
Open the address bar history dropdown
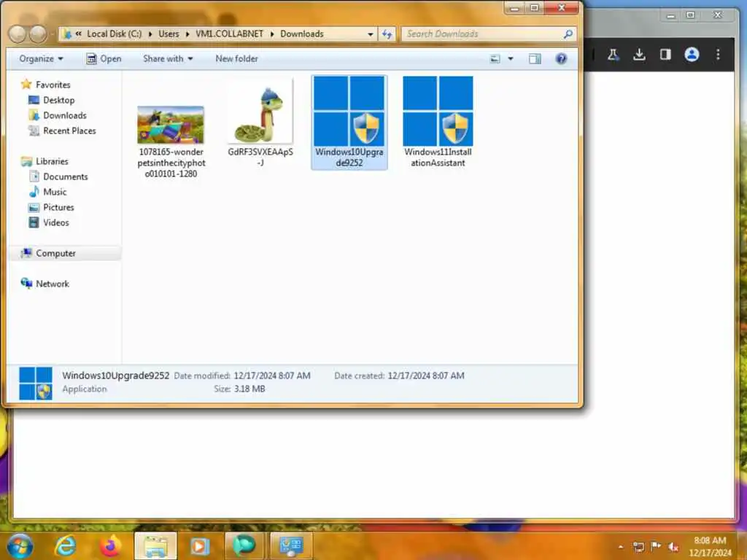point(370,34)
